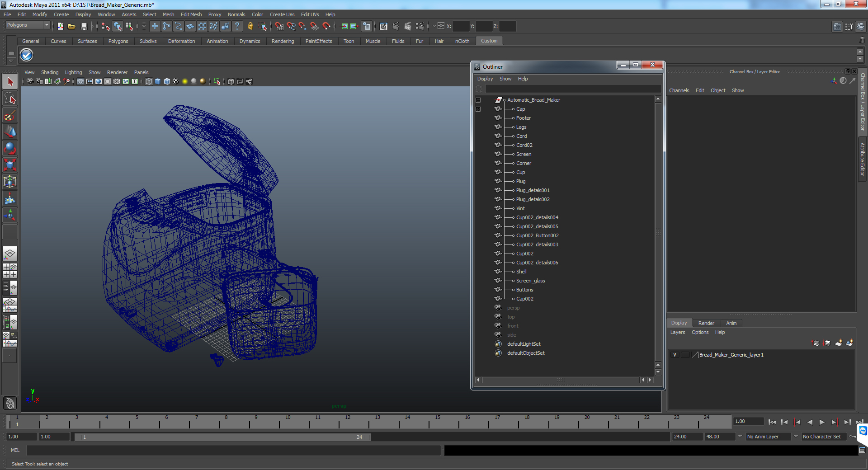Open the No Anim Layer dropdown arrow

pyautogui.click(x=740, y=437)
